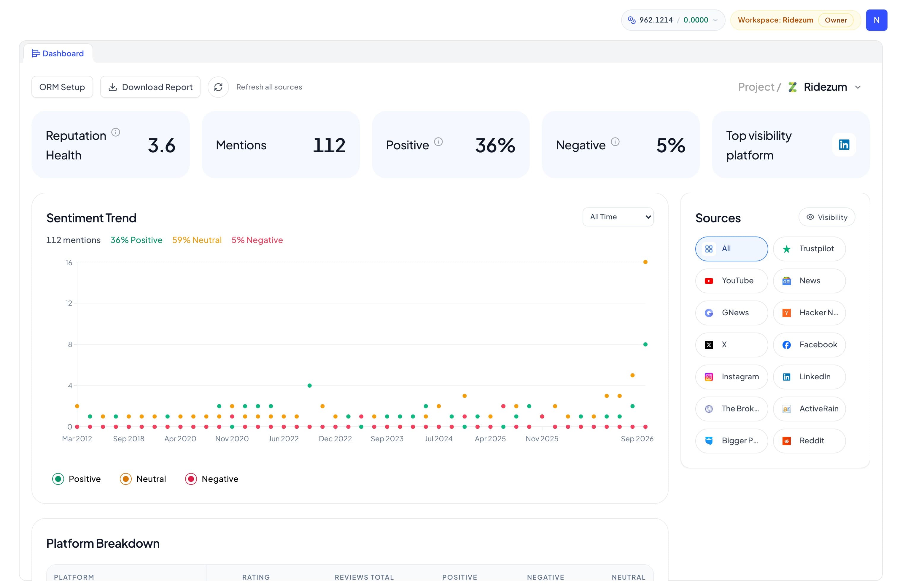Screen dimensions: 897x588
Task: Open the credits balance 962.1214 dropdown
Action: 673,20
